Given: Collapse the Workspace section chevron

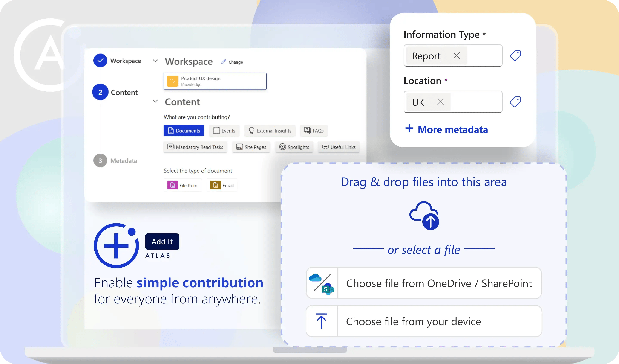Looking at the screenshot, I should click(x=155, y=61).
